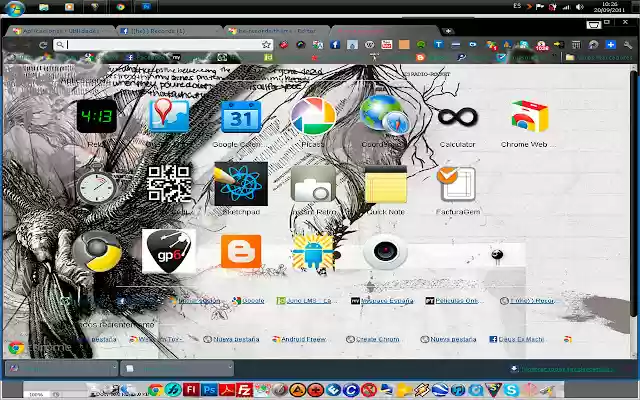The image size is (640, 400).
Task: Reload the current page
Action: (x=43, y=45)
